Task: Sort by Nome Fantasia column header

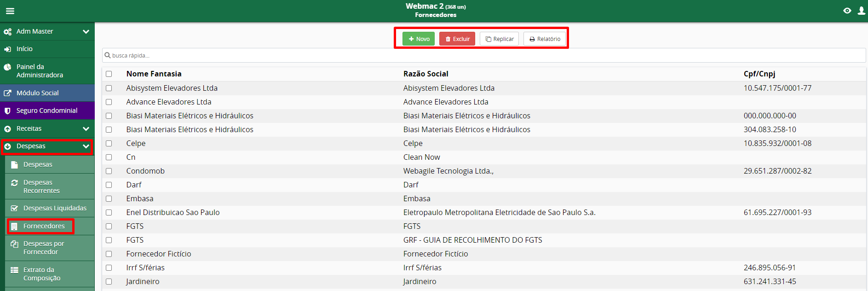Action: 154,74
